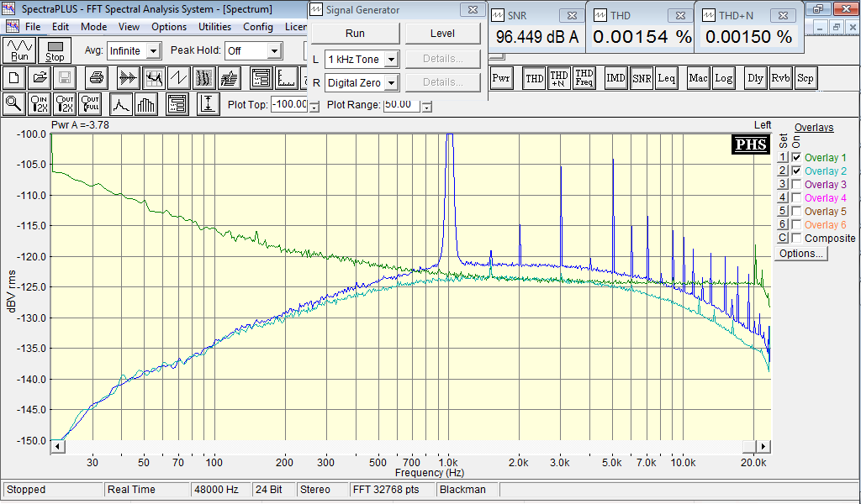Click Run in the Signal Generator window
The height and width of the screenshot is (504, 861).
click(356, 34)
